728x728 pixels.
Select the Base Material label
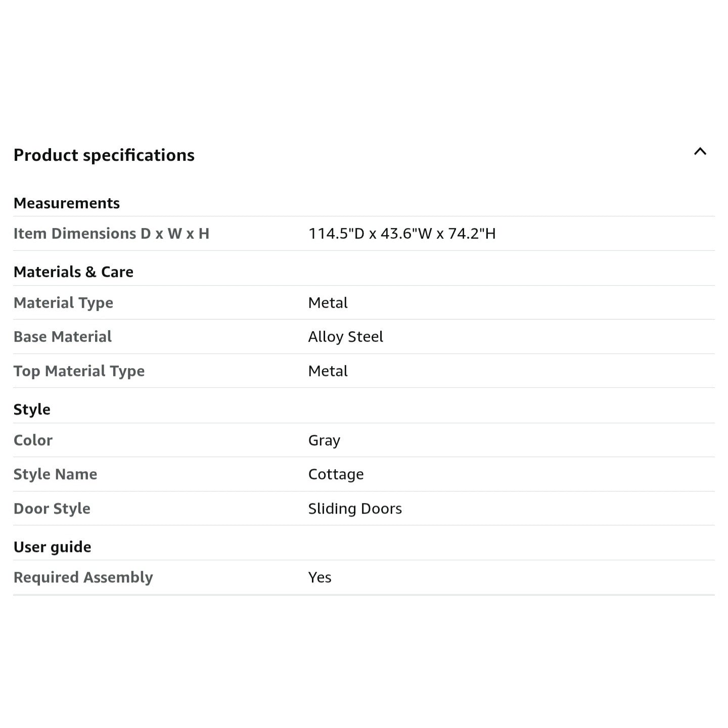[x=63, y=337]
